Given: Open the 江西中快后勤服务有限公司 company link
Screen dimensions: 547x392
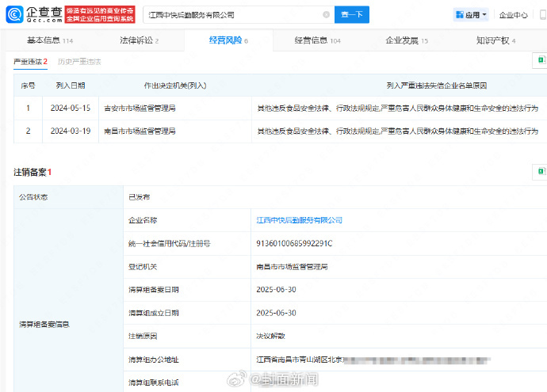Looking at the screenshot, I should (x=299, y=220).
